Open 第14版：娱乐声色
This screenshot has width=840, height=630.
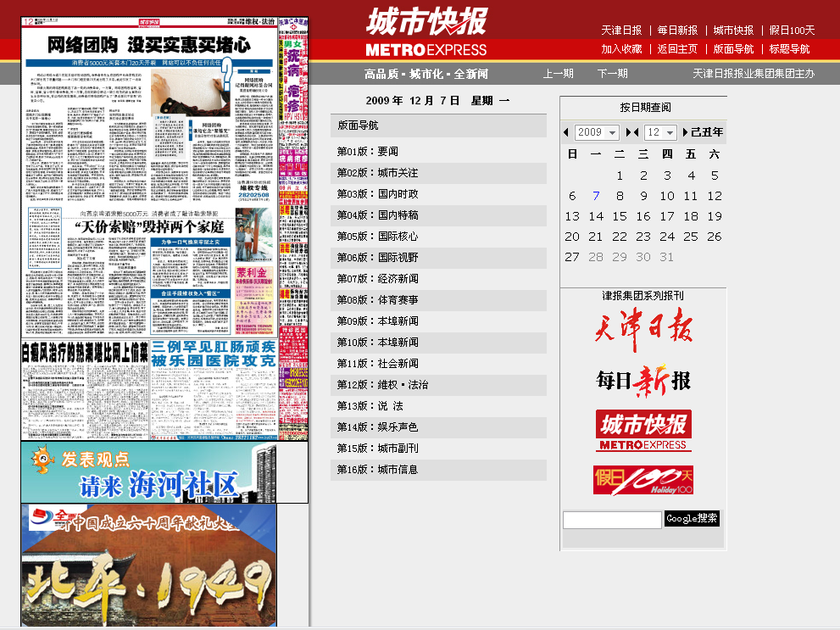point(377,427)
